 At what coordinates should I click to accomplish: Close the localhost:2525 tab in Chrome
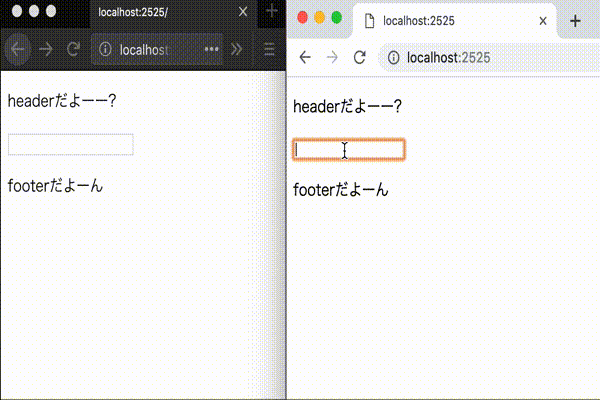pyautogui.click(x=543, y=21)
